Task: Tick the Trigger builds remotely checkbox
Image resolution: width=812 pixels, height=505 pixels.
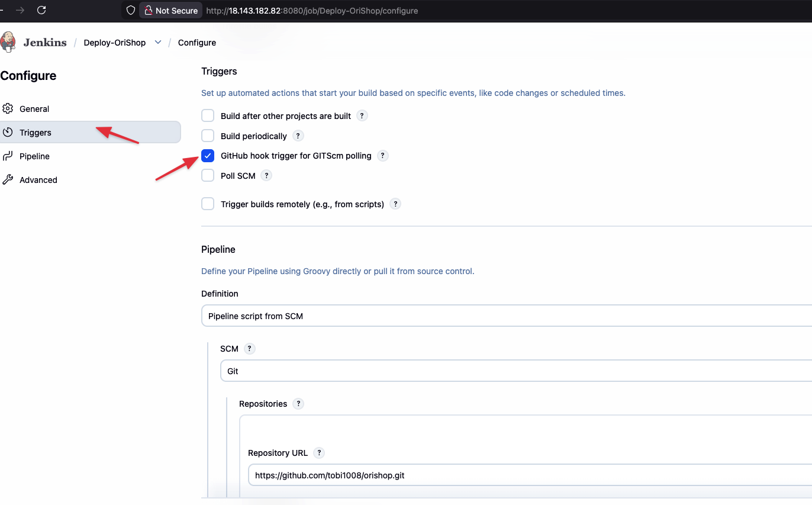Action: pyautogui.click(x=208, y=204)
